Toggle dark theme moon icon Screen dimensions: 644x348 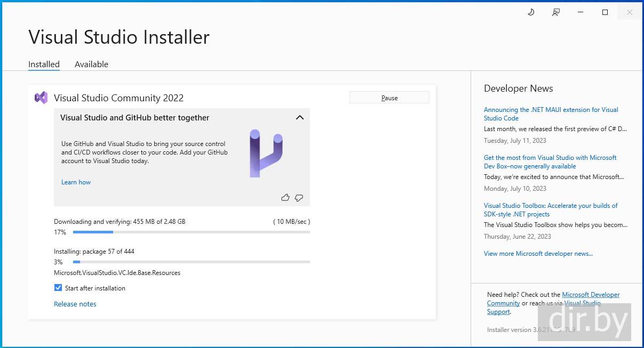(531, 12)
